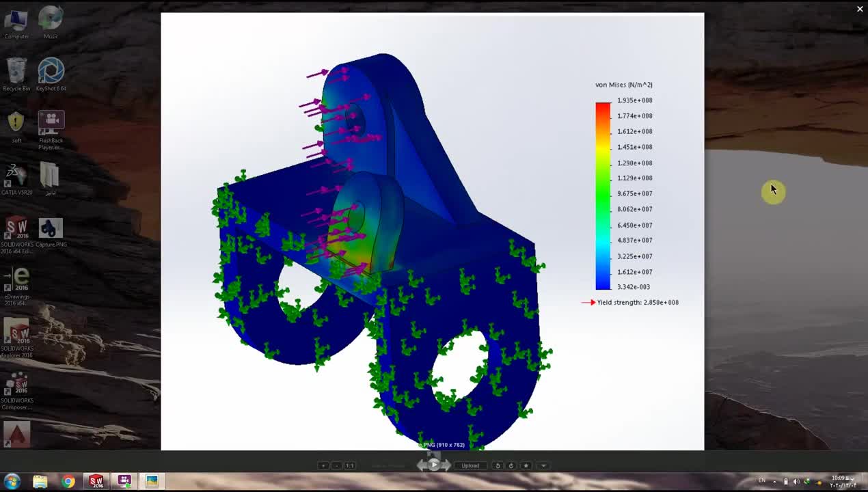Click the zoom out minus button
Screen dimensions: 868x492
[x=336, y=465]
